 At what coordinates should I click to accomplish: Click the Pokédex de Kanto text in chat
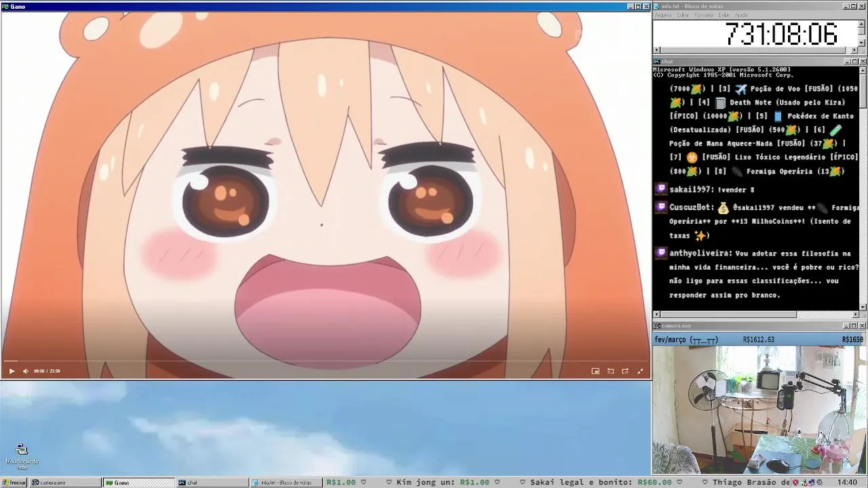coord(821,116)
